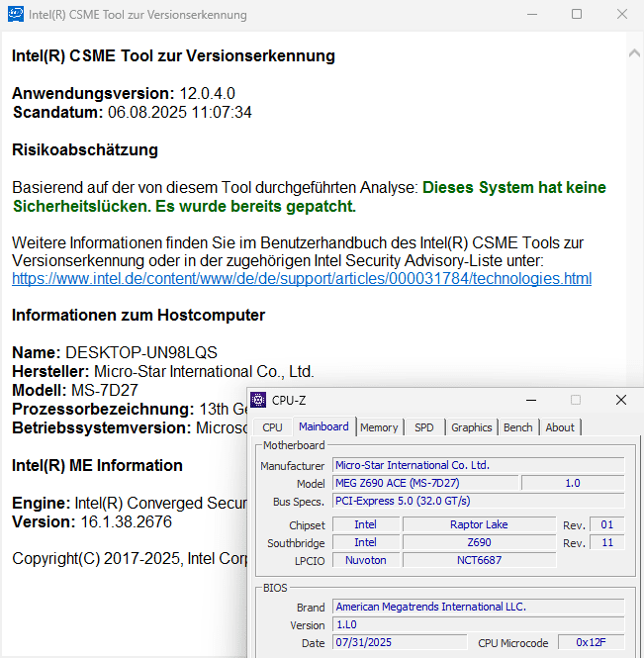Click the Southbridge Z690 field
Viewport: 644px width, 658px height.
[479, 542]
